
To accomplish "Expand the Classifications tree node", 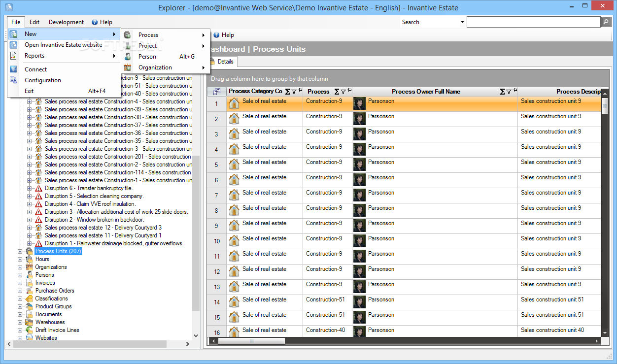I will tap(20, 298).
